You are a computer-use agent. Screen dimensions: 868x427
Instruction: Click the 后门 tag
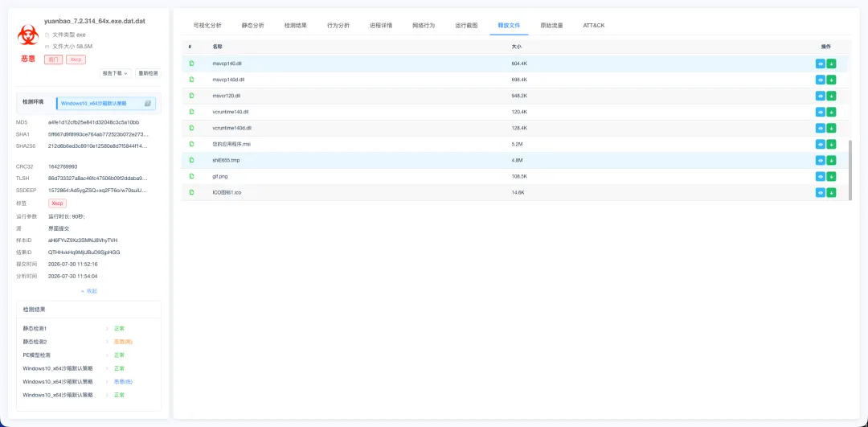(x=53, y=60)
